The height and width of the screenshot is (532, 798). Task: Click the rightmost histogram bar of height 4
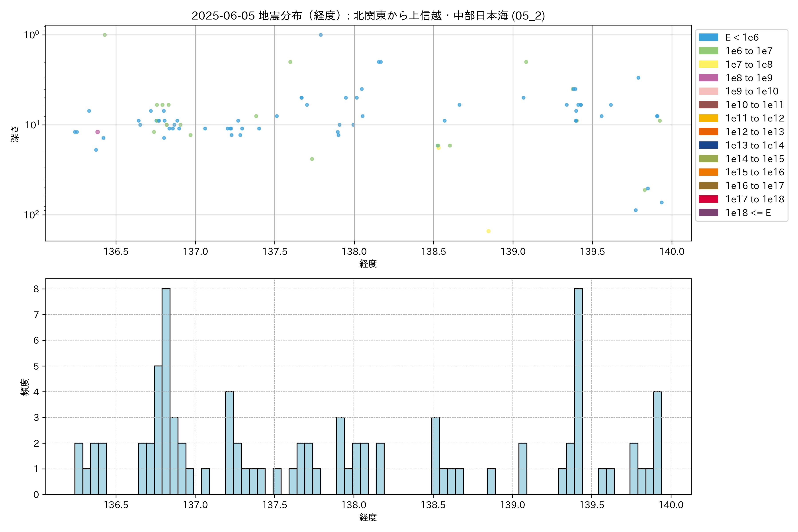657,443
